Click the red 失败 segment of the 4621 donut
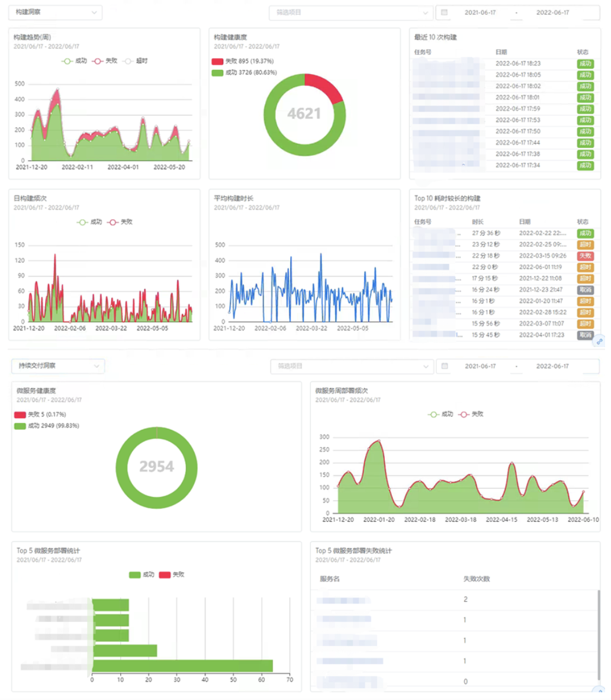This screenshot has width=611, height=700. click(326, 87)
